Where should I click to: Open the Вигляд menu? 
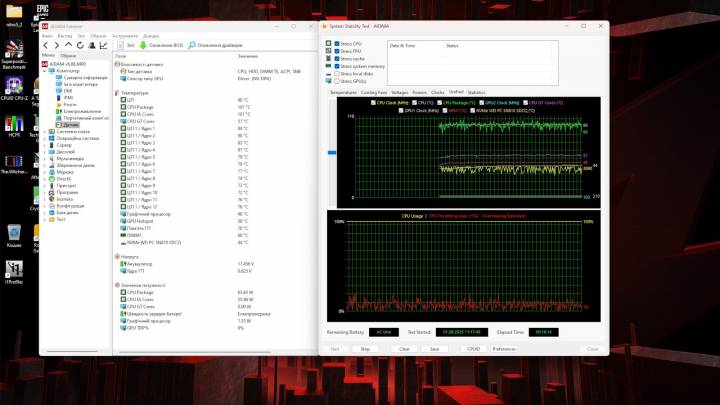(x=65, y=36)
